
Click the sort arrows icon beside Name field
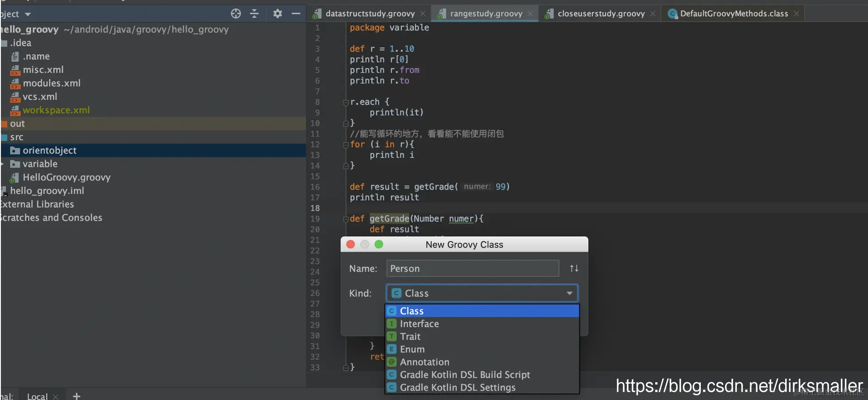pyautogui.click(x=574, y=268)
